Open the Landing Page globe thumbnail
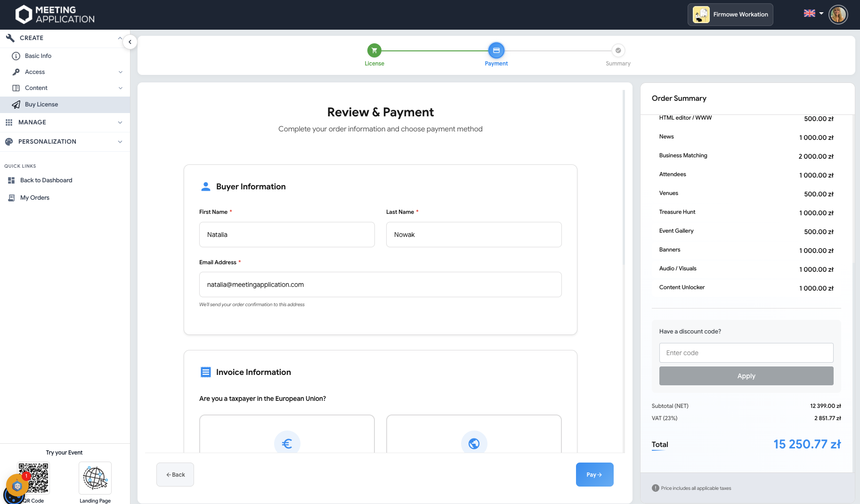860x504 pixels. (x=95, y=478)
